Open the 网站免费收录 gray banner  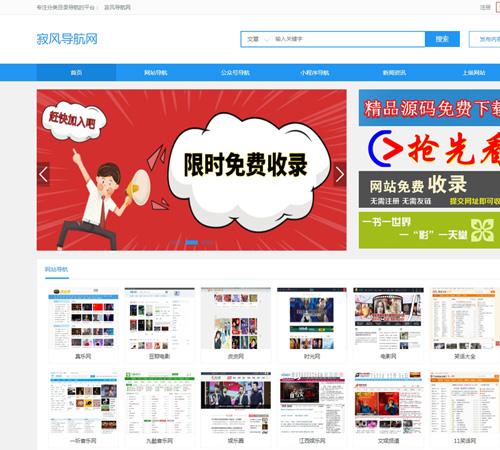(x=429, y=190)
